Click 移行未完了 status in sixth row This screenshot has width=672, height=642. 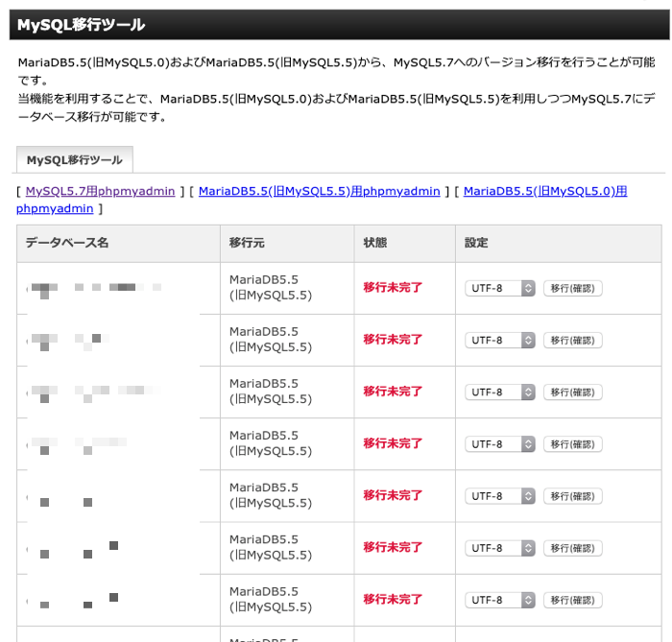[x=393, y=547]
